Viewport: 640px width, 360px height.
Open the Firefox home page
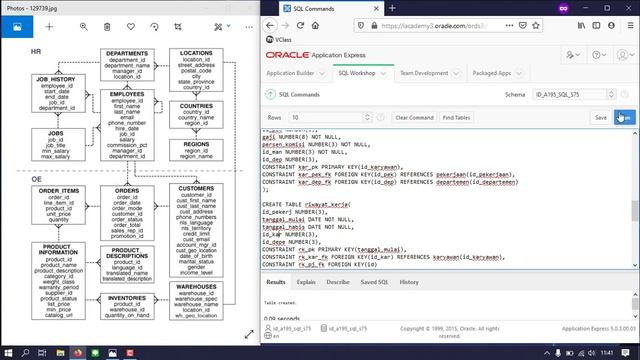click(x=316, y=25)
